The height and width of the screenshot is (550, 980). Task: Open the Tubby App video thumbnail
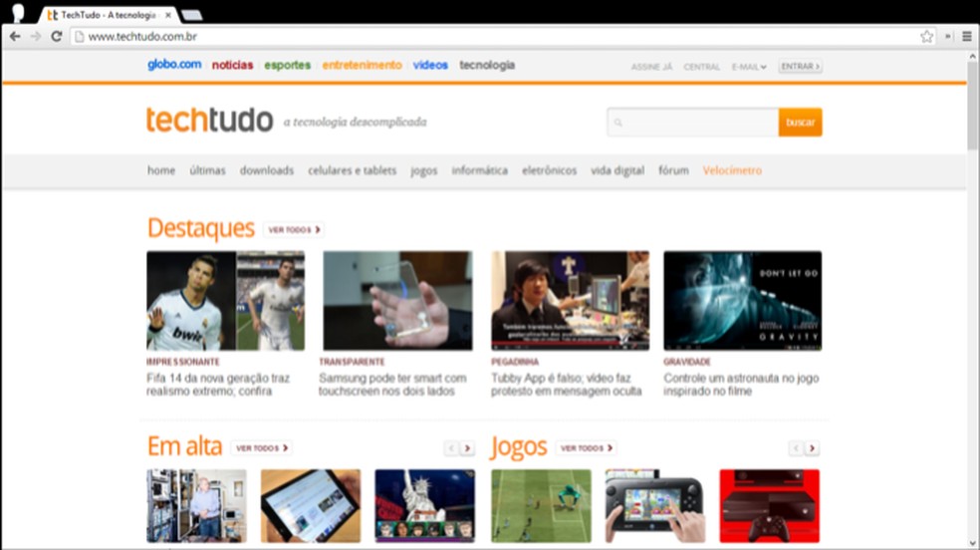coord(570,301)
